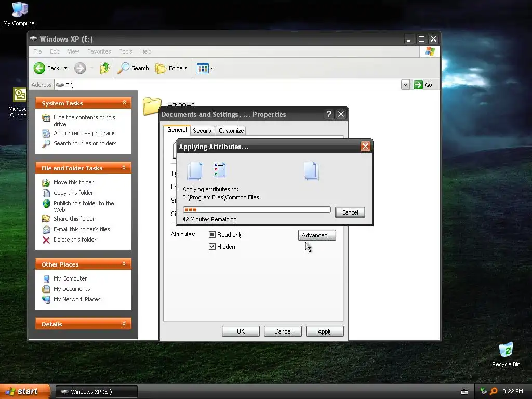Screen dimensions: 532x399
Task: Click the Forward arrow icon
Action: tap(80, 68)
